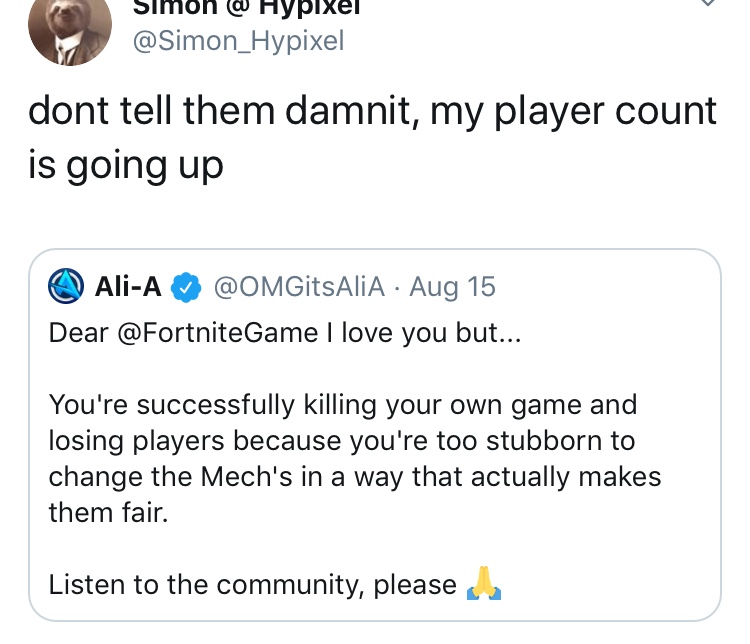The height and width of the screenshot is (644, 750).
Task: Open Simon's sloth profile picture
Action: tap(68, 30)
